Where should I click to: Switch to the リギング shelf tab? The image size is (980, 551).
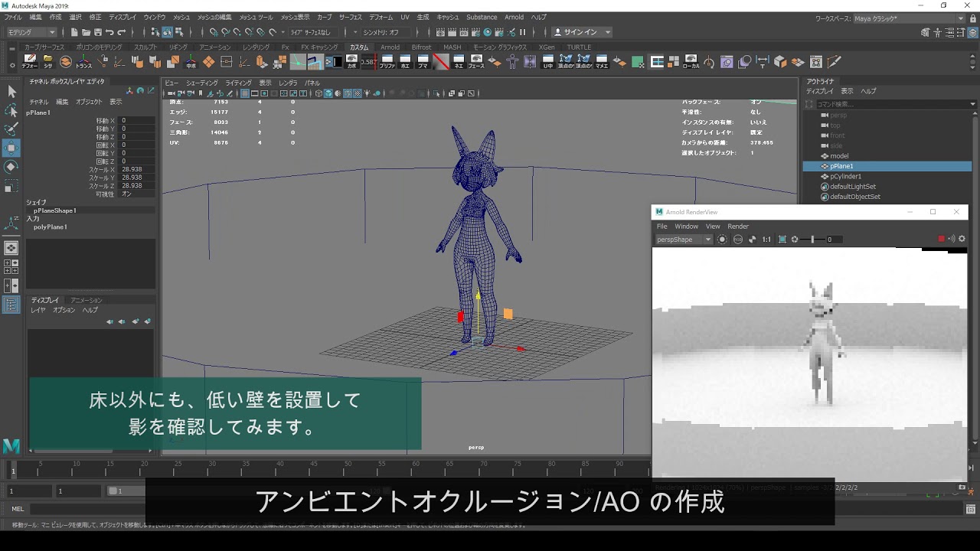pos(178,47)
